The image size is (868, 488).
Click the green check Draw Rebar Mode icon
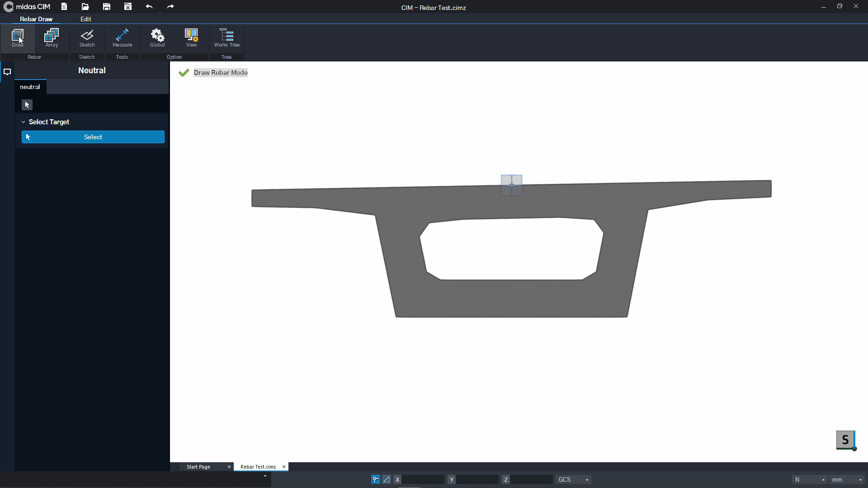click(184, 73)
